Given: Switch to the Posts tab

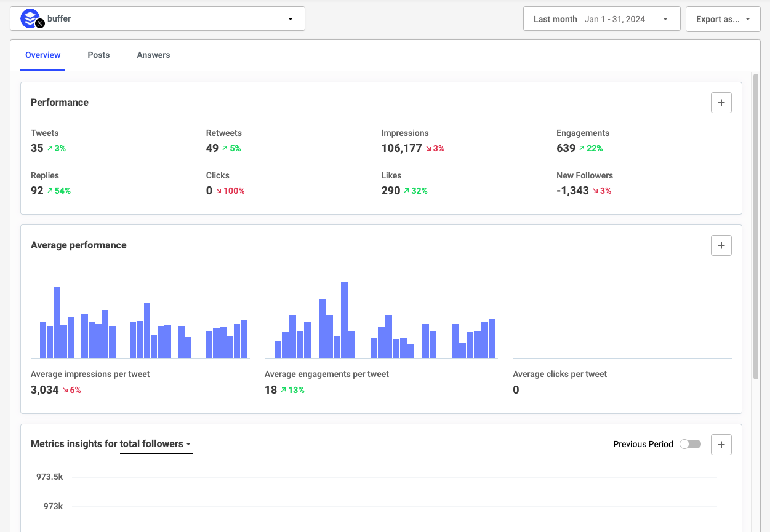Looking at the screenshot, I should (x=98, y=55).
